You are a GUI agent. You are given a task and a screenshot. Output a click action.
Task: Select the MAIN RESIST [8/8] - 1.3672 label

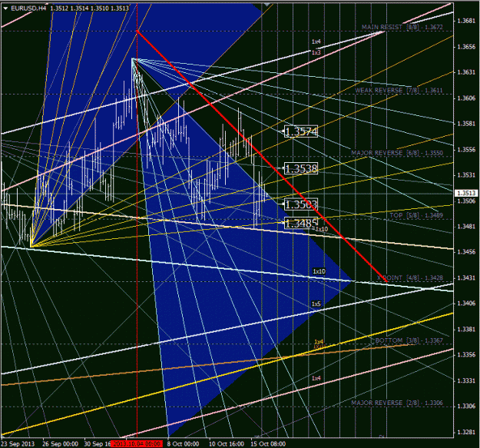(x=402, y=27)
